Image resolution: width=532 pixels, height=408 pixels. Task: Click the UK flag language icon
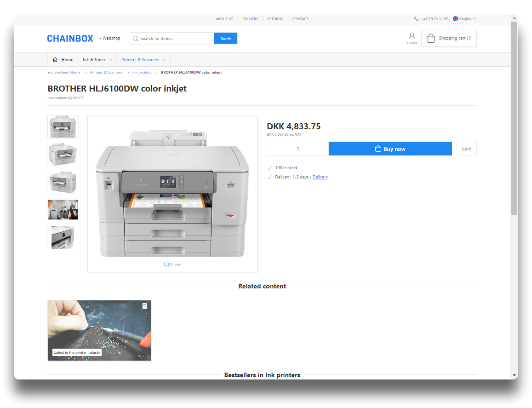pos(456,19)
